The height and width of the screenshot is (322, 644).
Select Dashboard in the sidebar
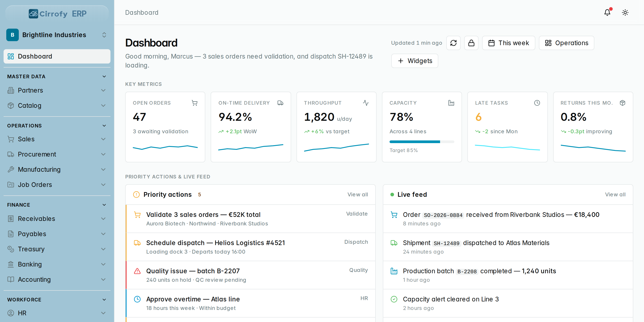tap(57, 56)
